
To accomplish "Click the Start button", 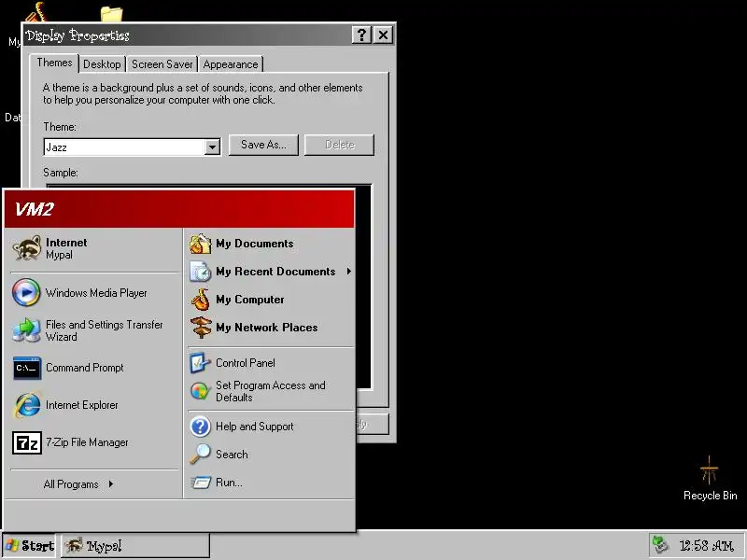I will pos(29,545).
